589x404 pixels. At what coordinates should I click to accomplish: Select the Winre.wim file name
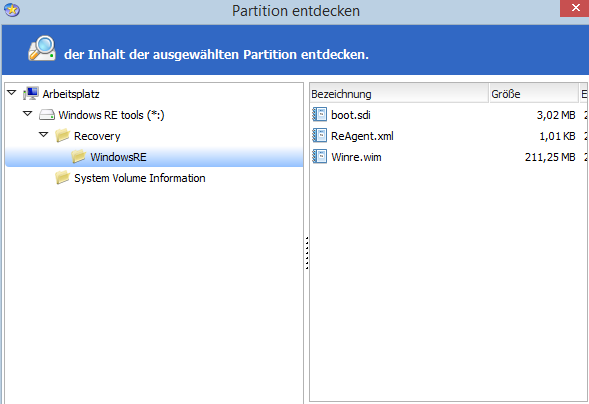pyautogui.click(x=356, y=157)
